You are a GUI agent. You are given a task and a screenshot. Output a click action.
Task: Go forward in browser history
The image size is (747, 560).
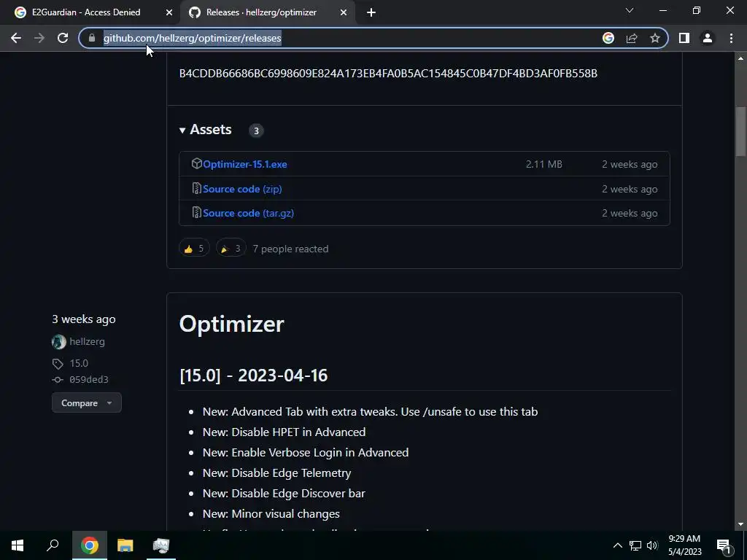tap(39, 38)
